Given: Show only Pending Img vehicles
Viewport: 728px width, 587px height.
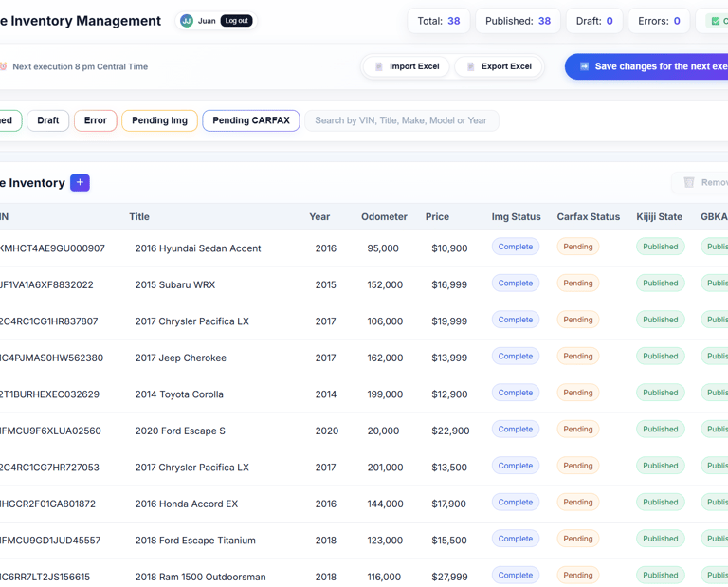Looking at the screenshot, I should coord(159,120).
